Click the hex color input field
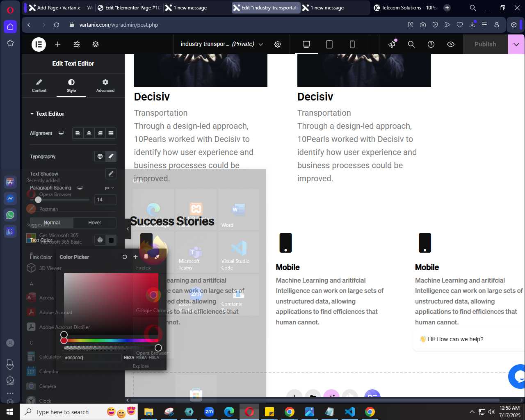 click(x=92, y=358)
